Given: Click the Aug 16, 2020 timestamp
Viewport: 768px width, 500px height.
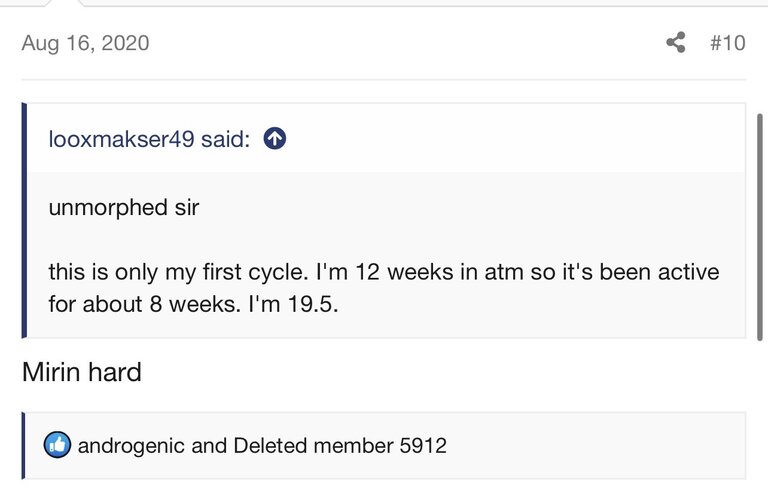Looking at the screenshot, I should pyautogui.click(x=85, y=43).
